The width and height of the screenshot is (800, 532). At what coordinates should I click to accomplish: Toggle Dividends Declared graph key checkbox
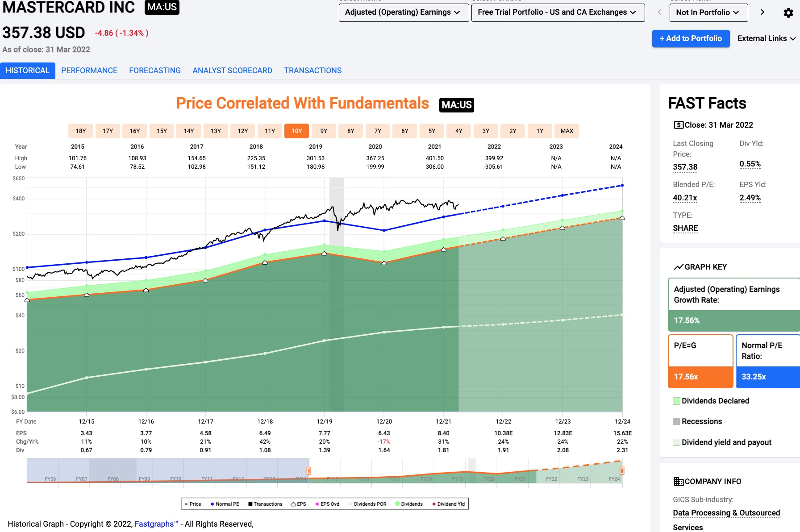pyautogui.click(x=676, y=401)
